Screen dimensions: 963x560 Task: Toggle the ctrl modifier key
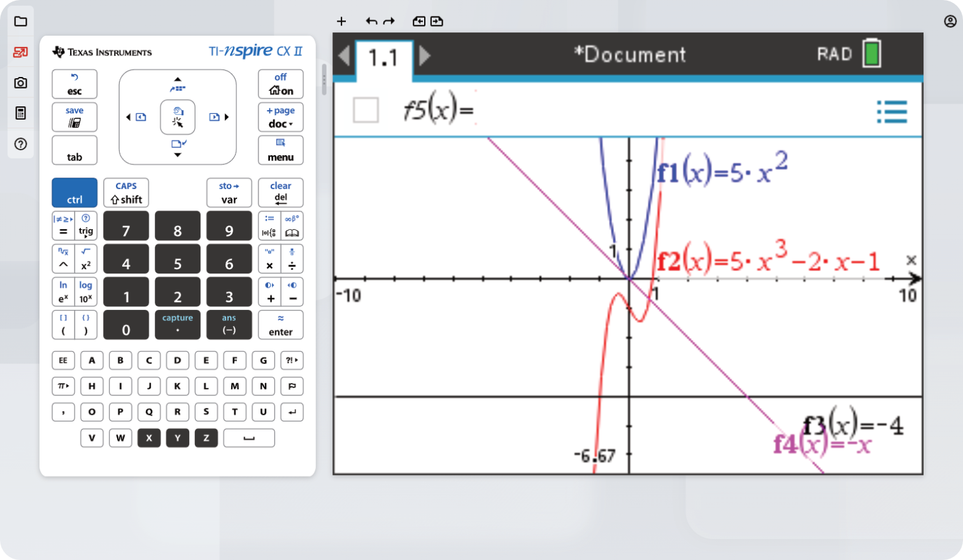click(x=75, y=193)
